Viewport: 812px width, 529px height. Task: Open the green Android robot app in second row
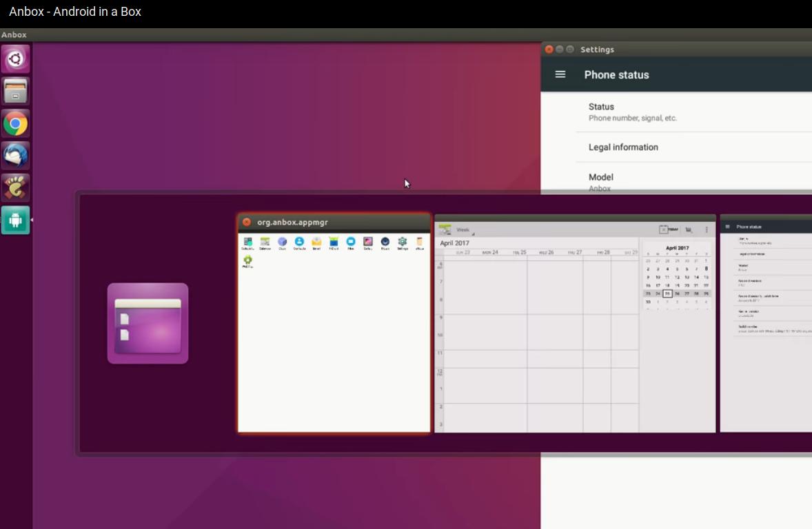click(x=247, y=261)
